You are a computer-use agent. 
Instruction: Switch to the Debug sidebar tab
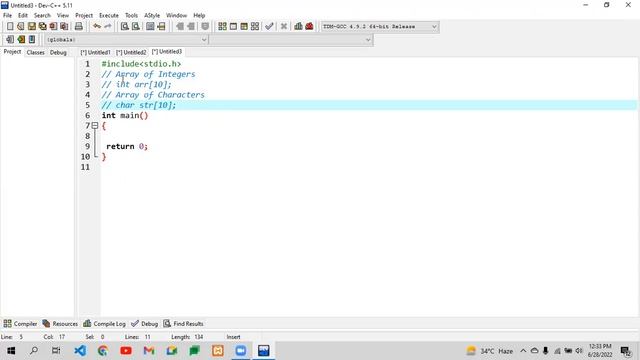tap(58, 53)
